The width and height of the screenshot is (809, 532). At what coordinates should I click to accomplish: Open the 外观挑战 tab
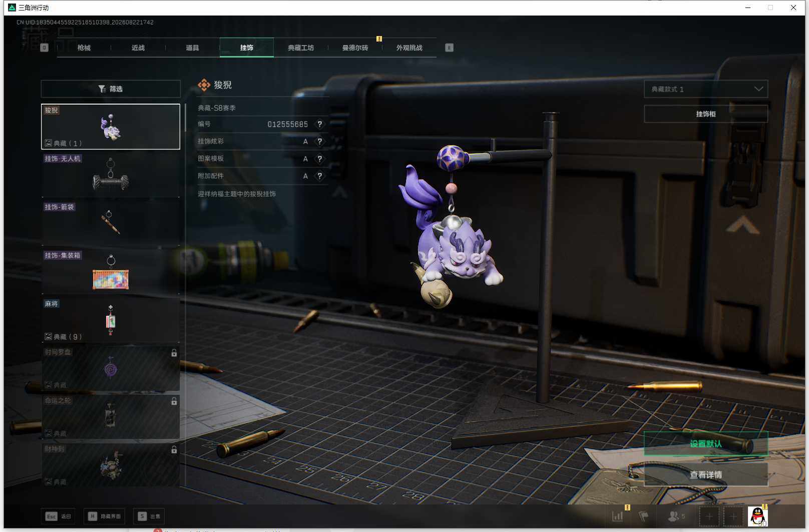[410, 48]
